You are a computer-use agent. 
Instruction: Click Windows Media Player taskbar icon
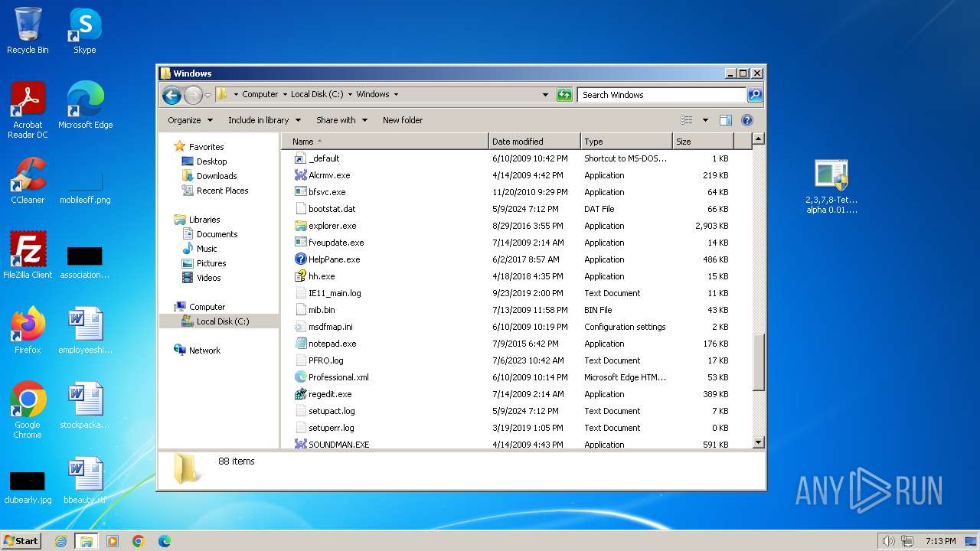pos(113,541)
